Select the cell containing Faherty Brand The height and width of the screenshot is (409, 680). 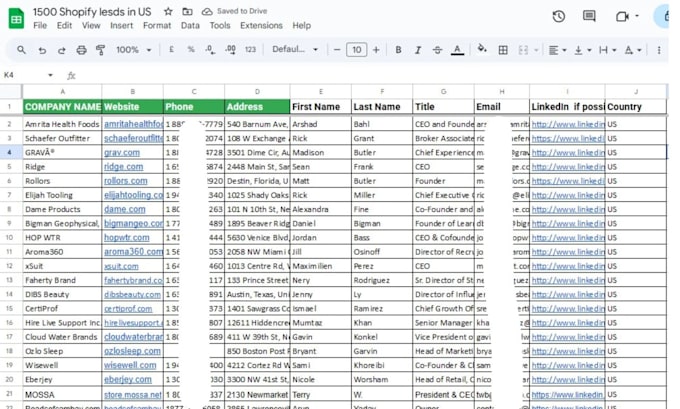(62, 280)
